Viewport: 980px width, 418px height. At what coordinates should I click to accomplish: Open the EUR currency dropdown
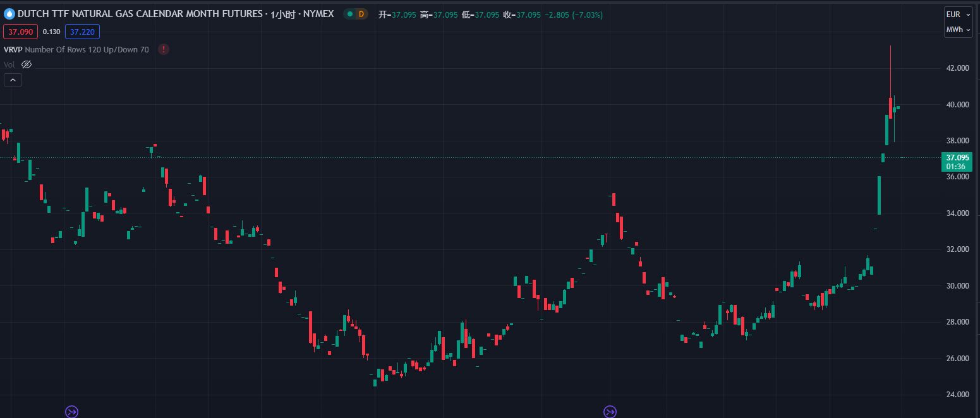958,15
